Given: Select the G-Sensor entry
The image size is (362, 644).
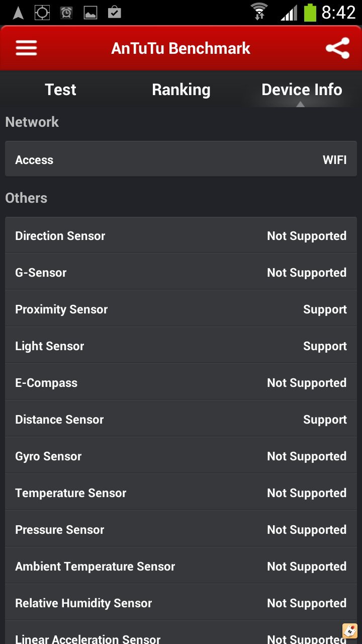Looking at the screenshot, I should [181, 272].
